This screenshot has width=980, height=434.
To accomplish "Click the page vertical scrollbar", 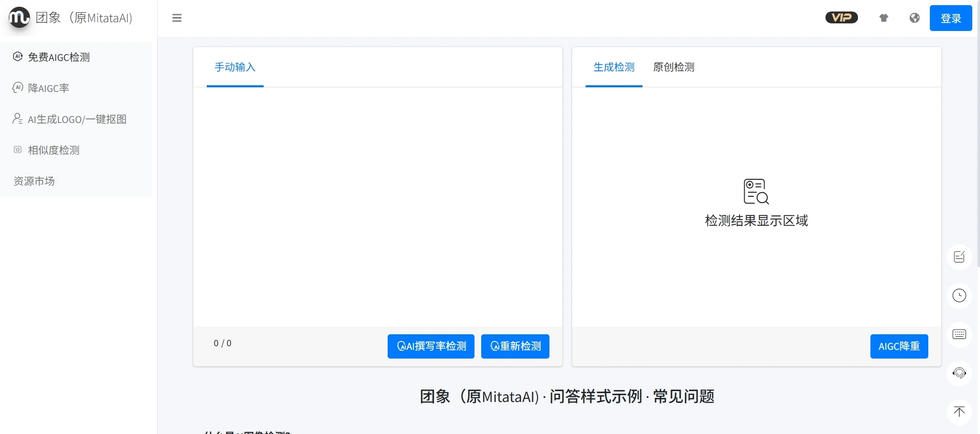I will click(977, 134).
